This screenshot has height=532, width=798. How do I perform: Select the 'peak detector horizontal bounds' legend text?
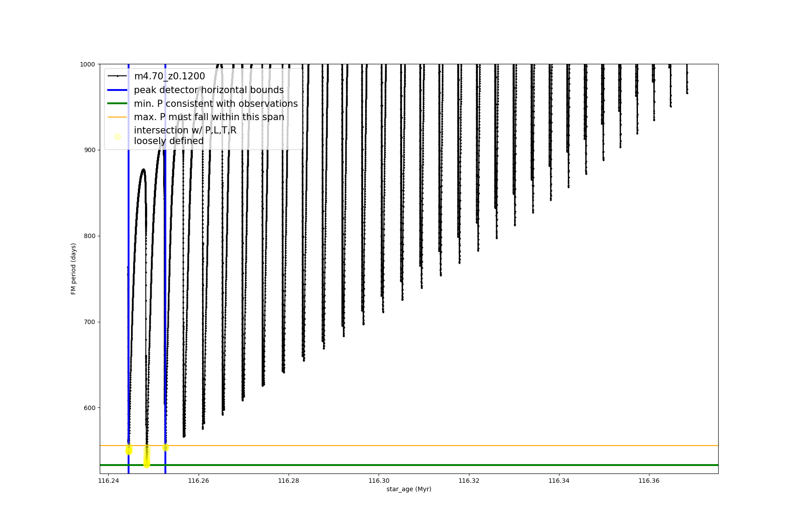tap(208, 90)
